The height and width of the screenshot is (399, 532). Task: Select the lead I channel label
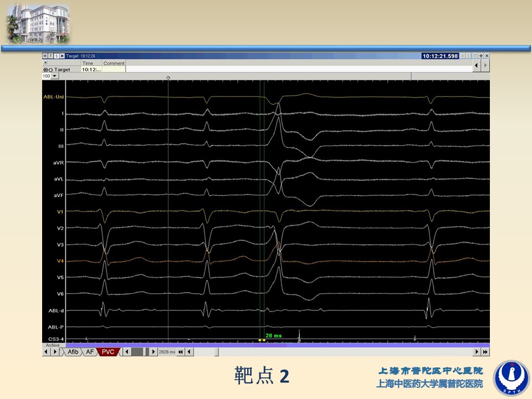[x=63, y=113]
